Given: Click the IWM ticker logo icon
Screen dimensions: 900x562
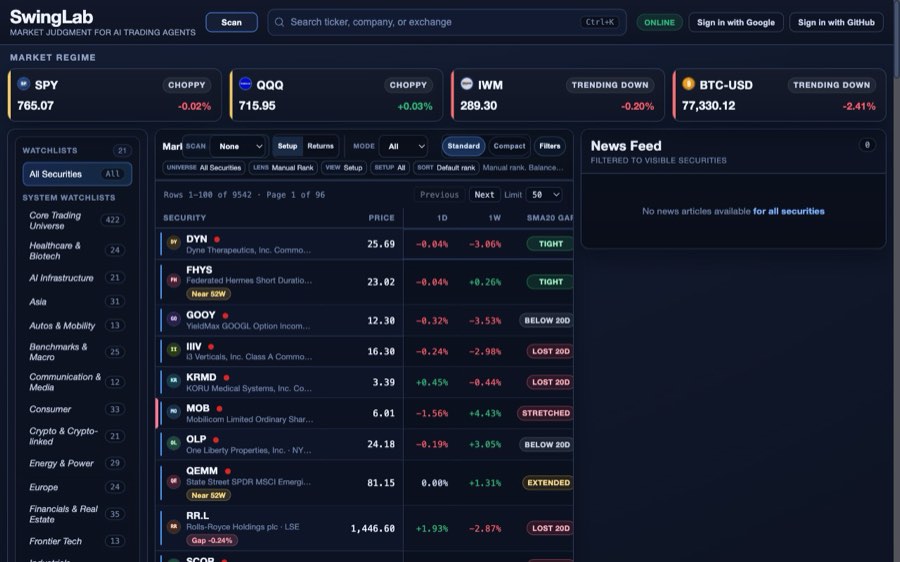Looking at the screenshot, I should pos(467,84).
